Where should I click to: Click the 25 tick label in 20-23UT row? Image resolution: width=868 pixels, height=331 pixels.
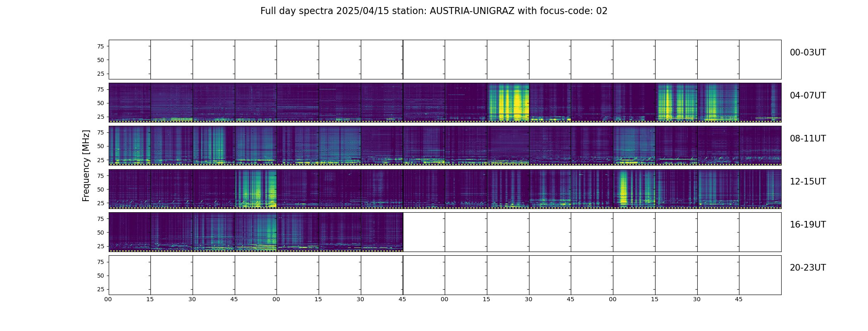[x=100, y=289]
